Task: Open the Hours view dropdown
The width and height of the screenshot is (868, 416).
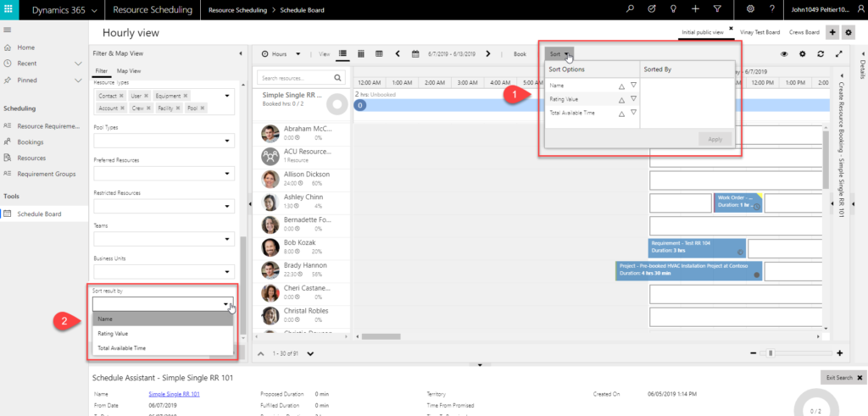Action: pos(298,53)
